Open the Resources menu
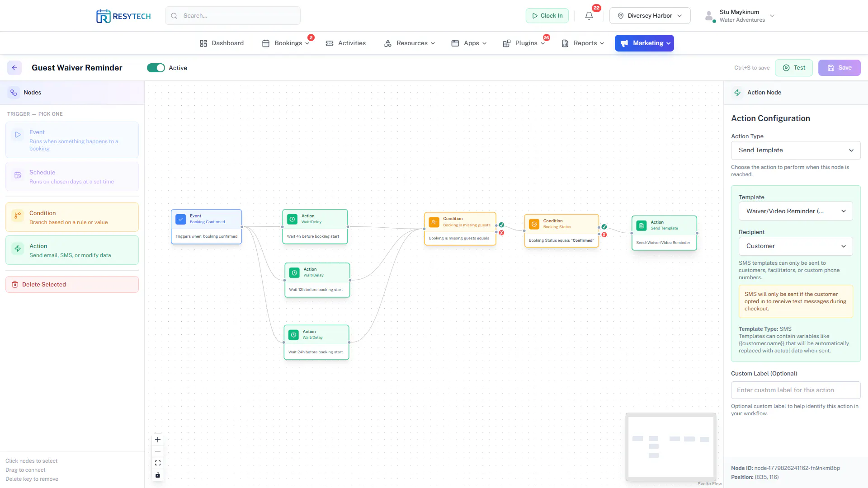 pos(410,43)
